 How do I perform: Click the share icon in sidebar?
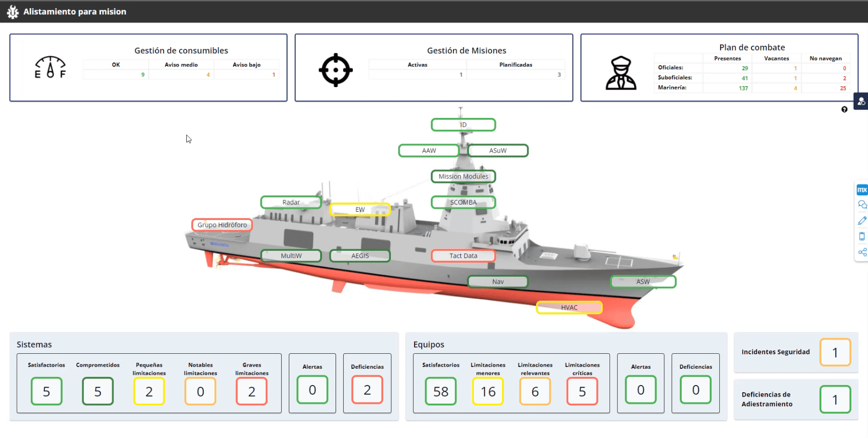point(862,252)
